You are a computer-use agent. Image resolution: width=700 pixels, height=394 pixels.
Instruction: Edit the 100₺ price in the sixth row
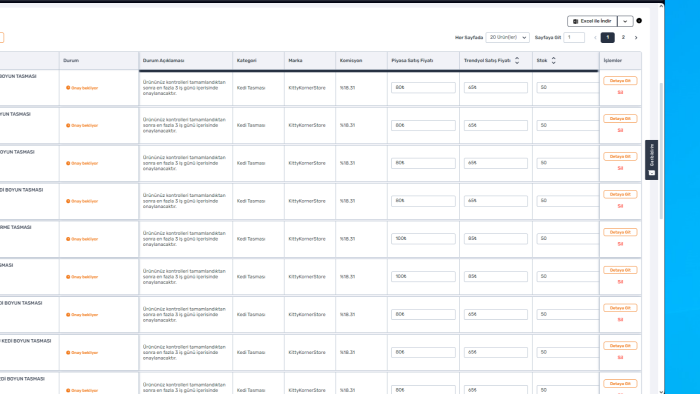tap(423, 277)
